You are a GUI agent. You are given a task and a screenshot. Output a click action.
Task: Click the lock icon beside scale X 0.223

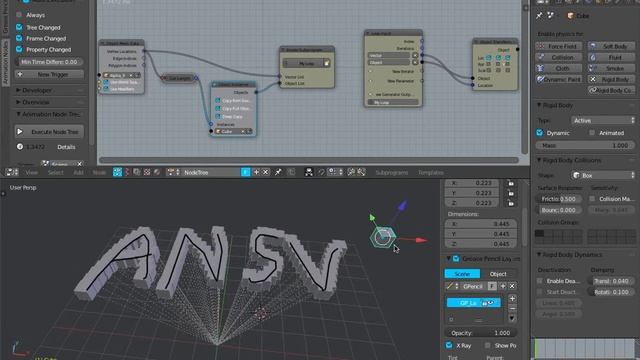coord(511,183)
